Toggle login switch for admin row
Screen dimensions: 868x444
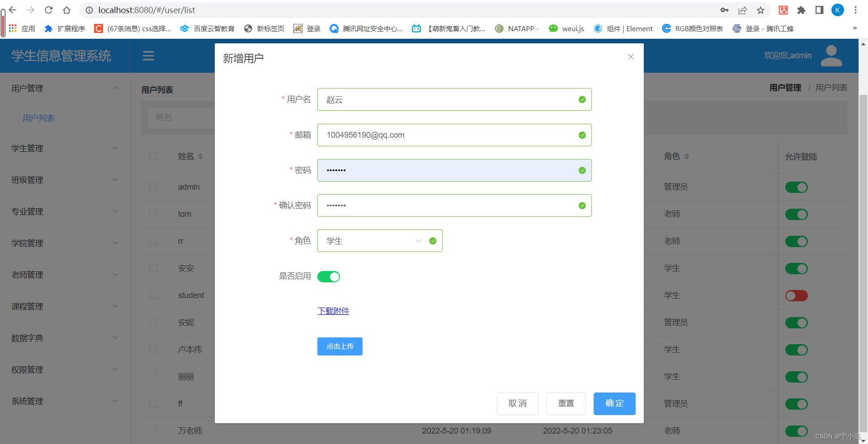coord(797,187)
